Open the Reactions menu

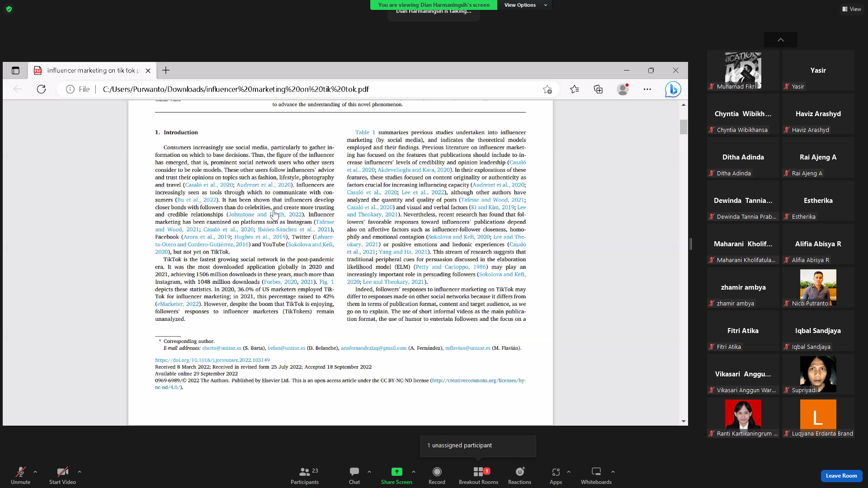(519, 475)
